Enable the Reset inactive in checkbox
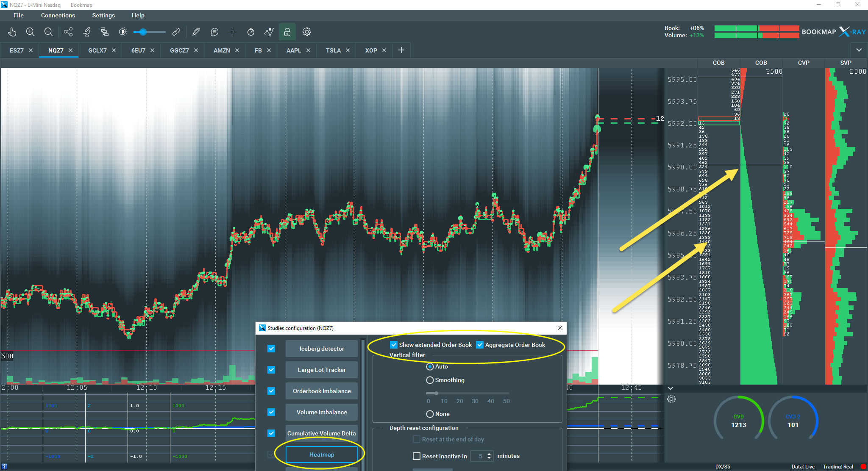 pos(417,456)
